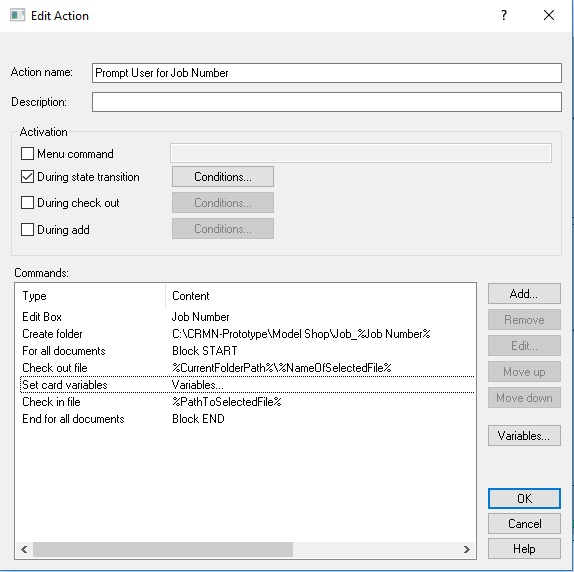
Task: Select End for all documents row
Action: tap(247, 419)
